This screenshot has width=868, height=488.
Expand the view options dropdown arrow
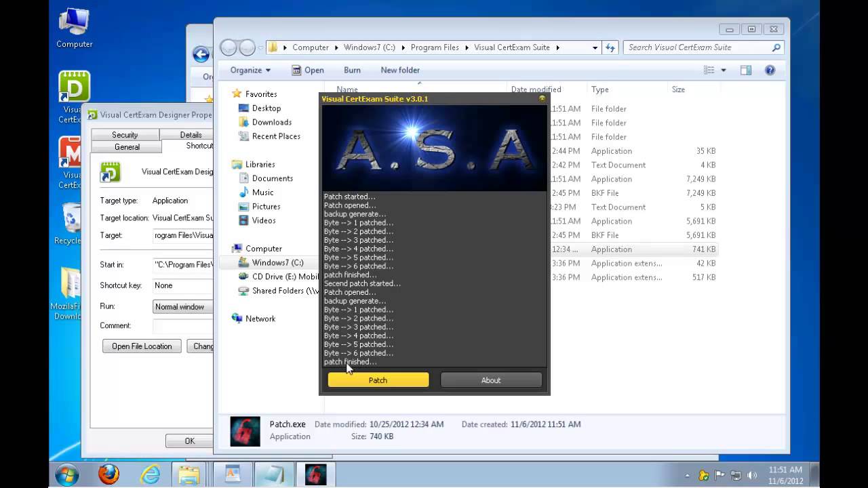point(724,70)
